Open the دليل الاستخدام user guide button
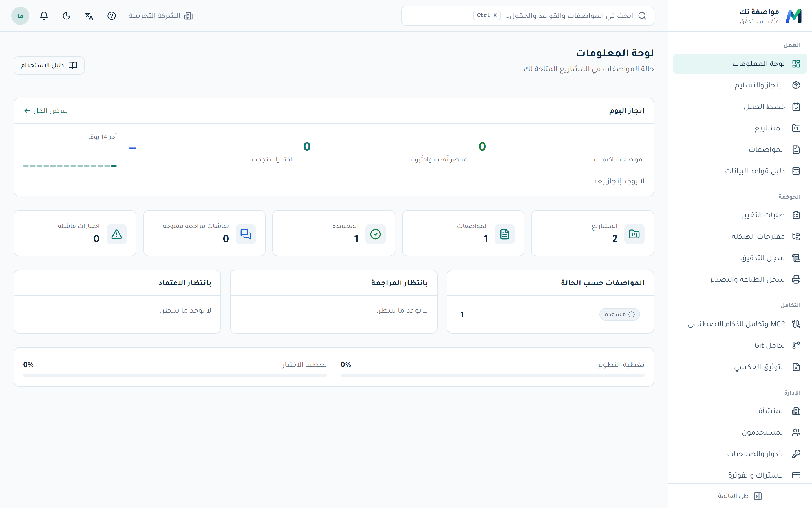 (49, 65)
